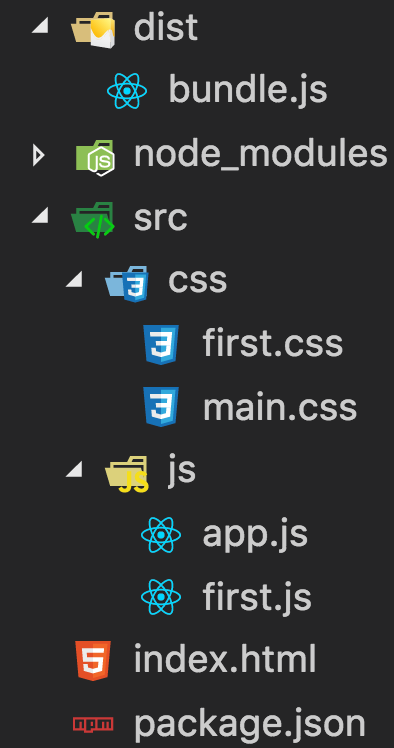Expand the node_modules folder arrow
Screen dimensions: 394x748
(38, 156)
